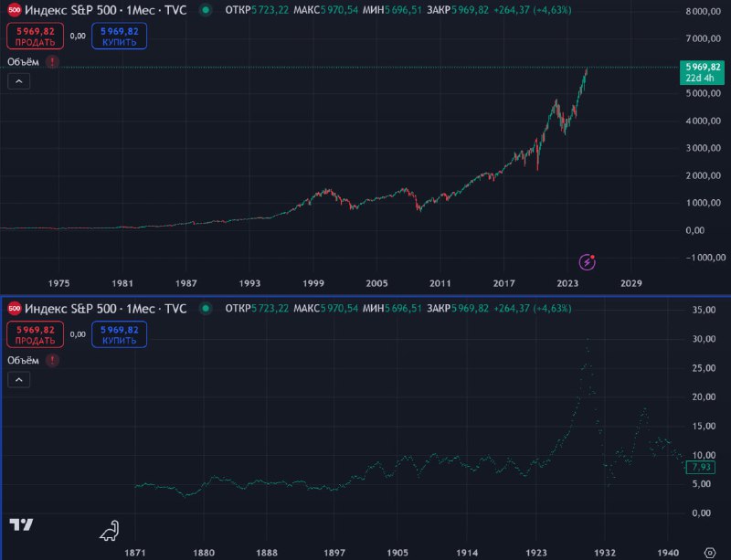Open the volume warning icon in the top chart

point(52,61)
